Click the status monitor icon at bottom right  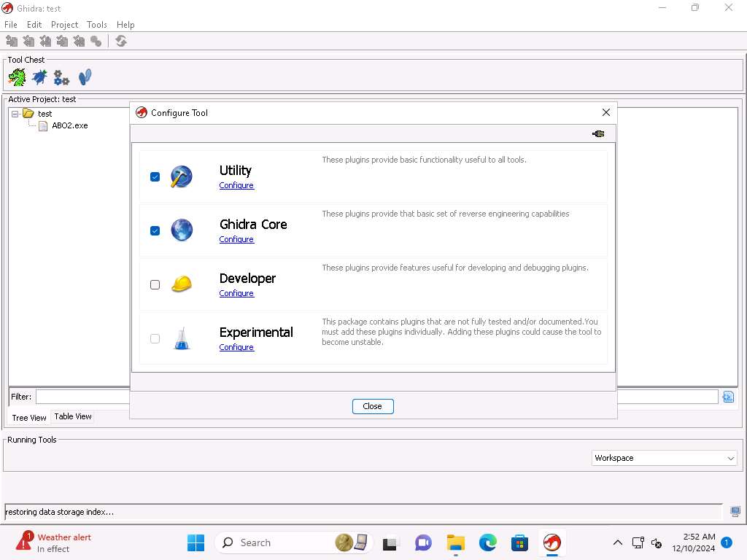(735, 512)
